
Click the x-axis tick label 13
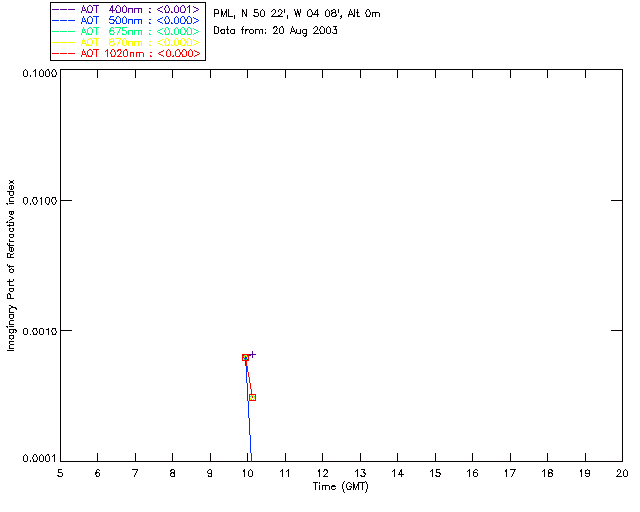(360, 473)
